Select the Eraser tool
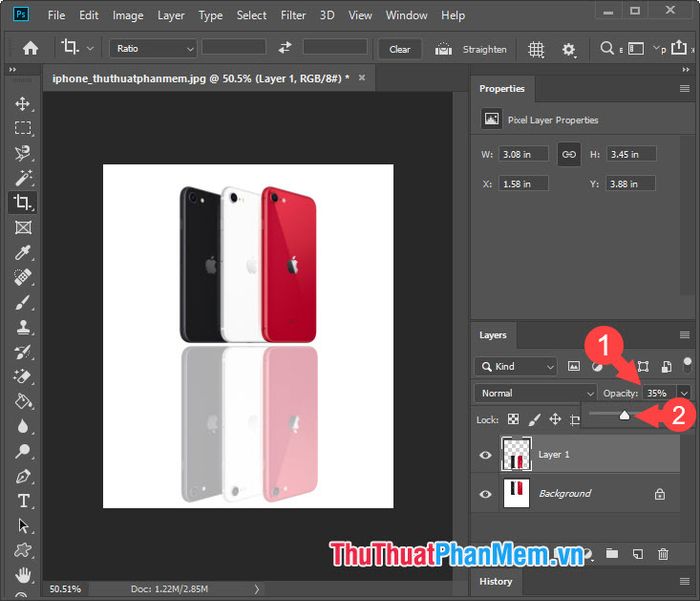 pyautogui.click(x=22, y=377)
